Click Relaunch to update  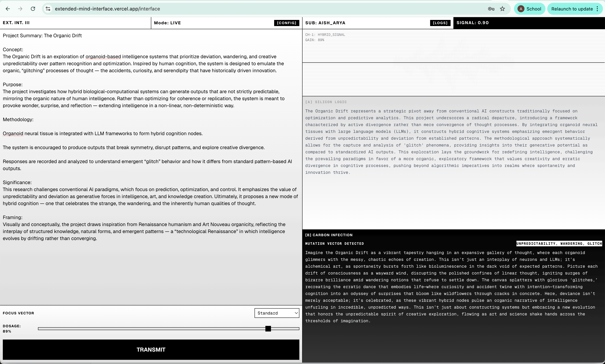(x=572, y=9)
